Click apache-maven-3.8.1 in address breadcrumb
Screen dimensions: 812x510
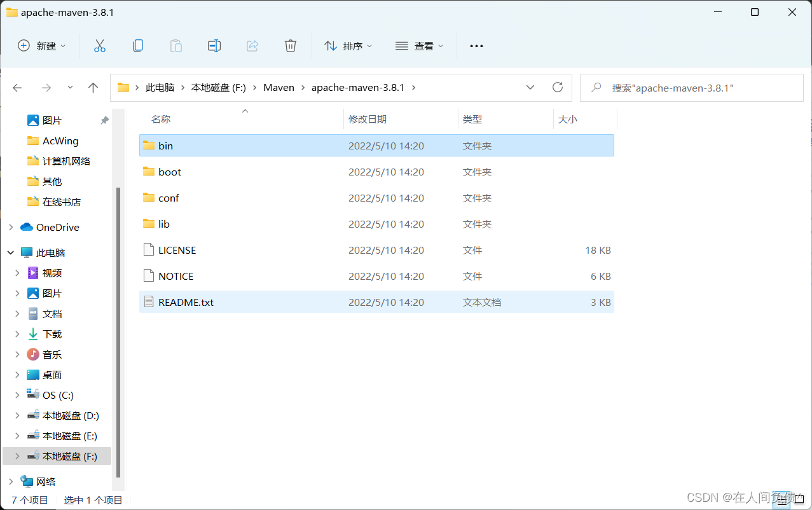click(x=358, y=88)
